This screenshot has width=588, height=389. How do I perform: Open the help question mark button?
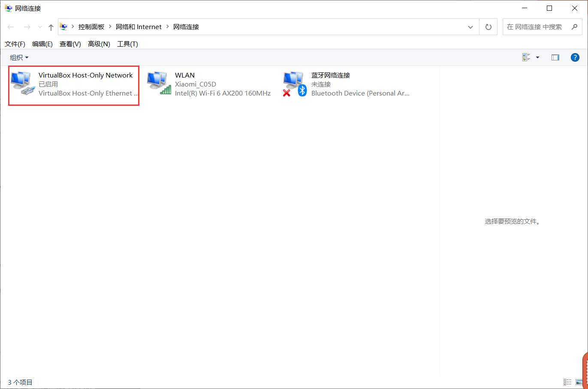pyautogui.click(x=575, y=57)
